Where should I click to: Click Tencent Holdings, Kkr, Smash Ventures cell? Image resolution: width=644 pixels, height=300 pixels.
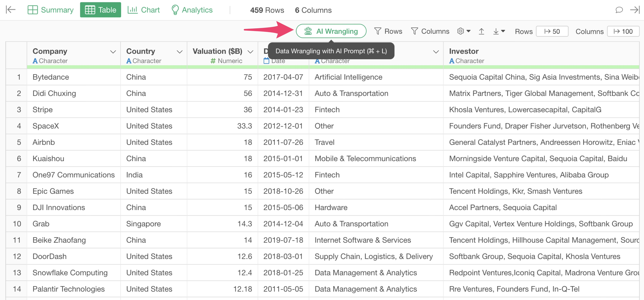(541, 191)
